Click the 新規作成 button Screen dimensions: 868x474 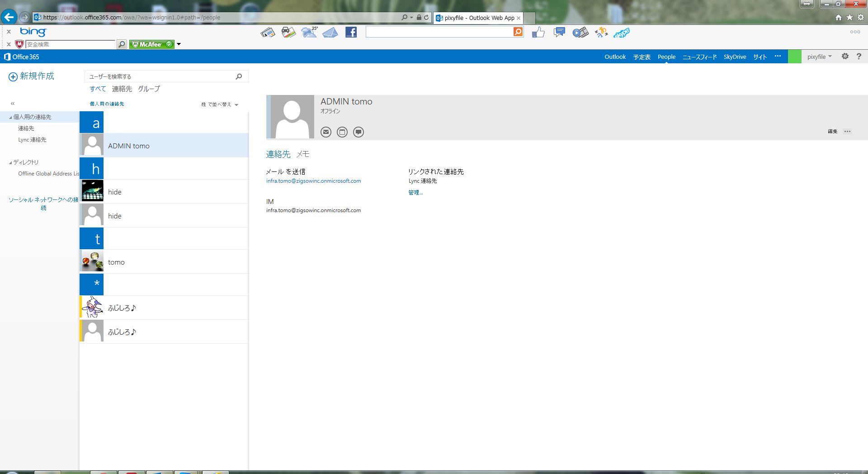(32, 76)
